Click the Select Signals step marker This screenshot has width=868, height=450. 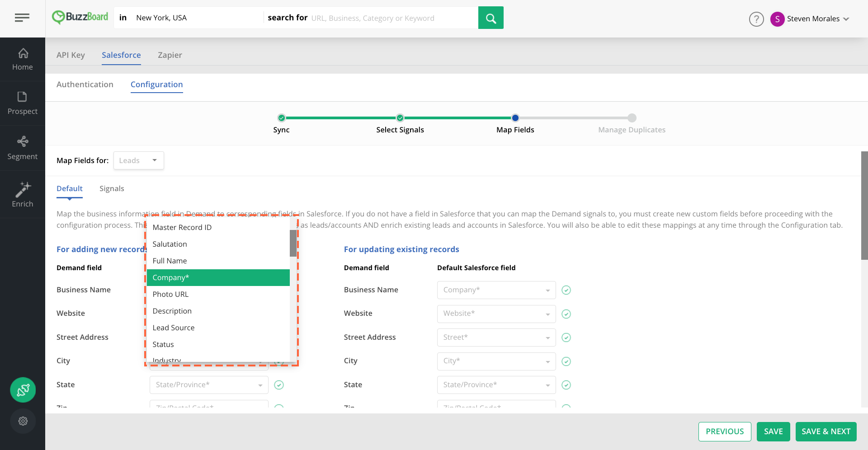[400, 118]
